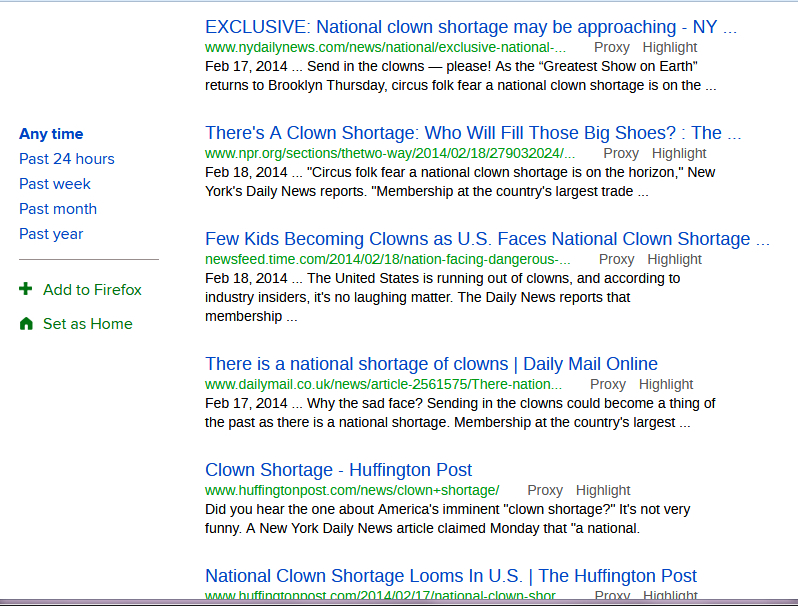Open the dailymail.co.uk green URL
Viewport: 798px width, 606px height.
click(383, 384)
